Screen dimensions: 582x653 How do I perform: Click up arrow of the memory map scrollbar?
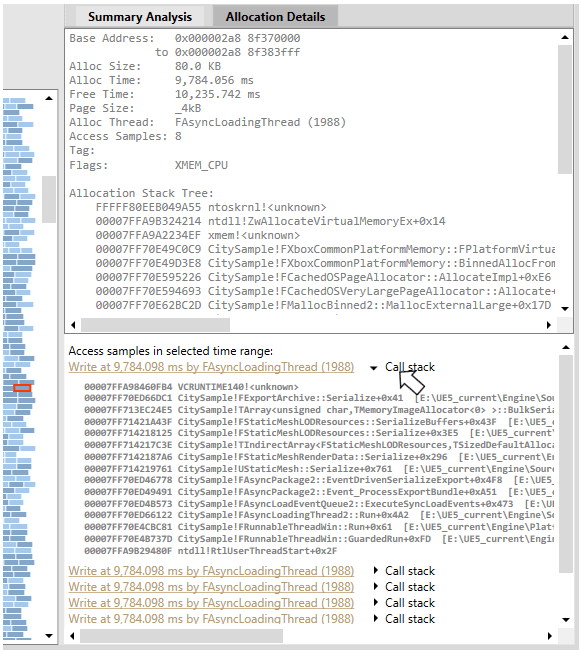[x=49, y=98]
